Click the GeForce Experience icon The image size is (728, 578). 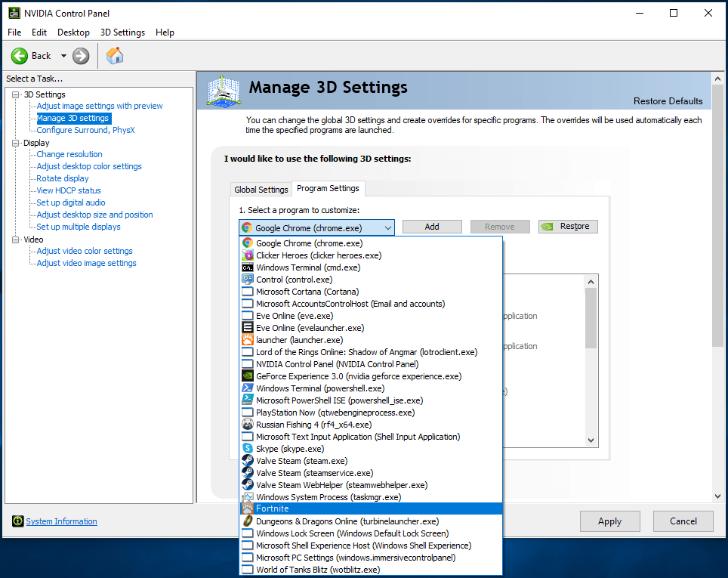pos(248,376)
